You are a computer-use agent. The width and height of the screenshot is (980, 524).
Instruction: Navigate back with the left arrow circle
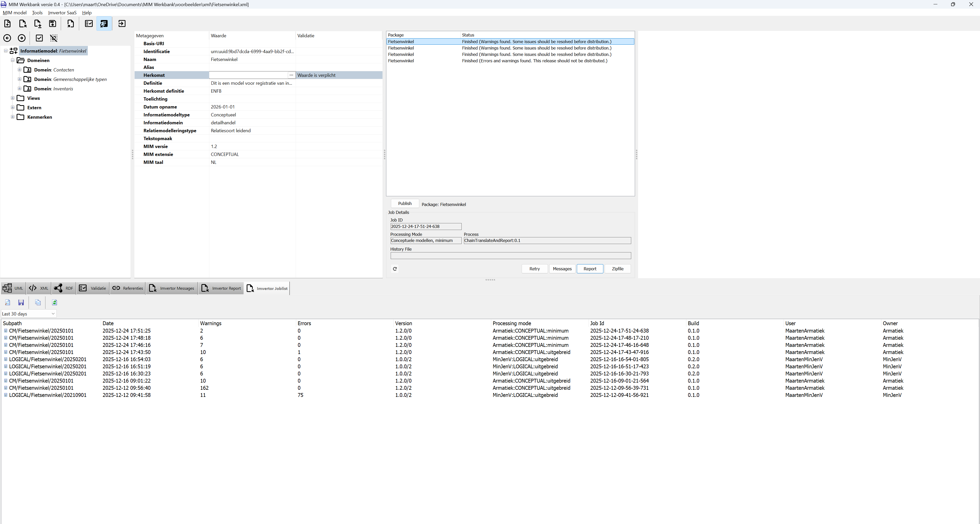[x=7, y=38]
